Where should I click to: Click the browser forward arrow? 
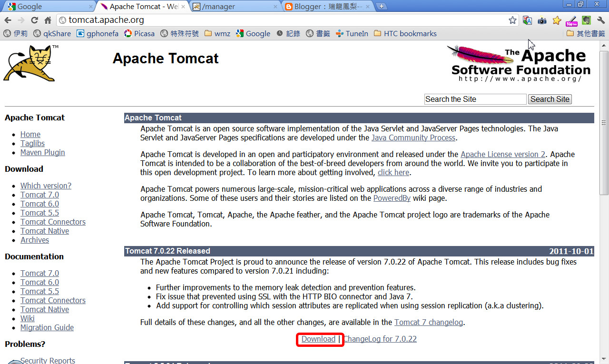[21, 20]
